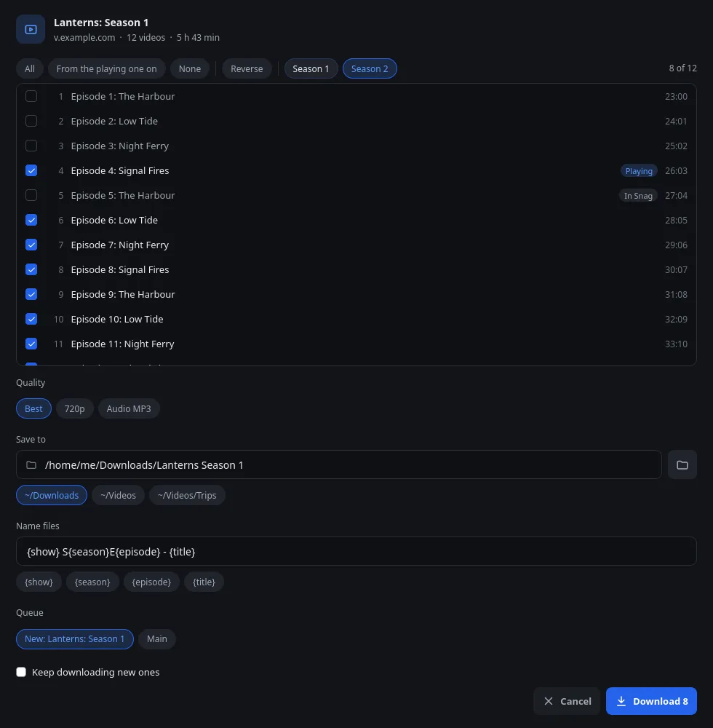The image size is (713, 728).
Task: Click the playlist video icon in header
Action: 31,29
